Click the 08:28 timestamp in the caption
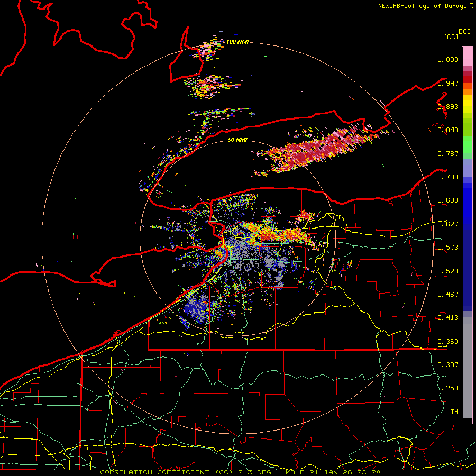This screenshot has width=476, height=476. click(x=370, y=472)
